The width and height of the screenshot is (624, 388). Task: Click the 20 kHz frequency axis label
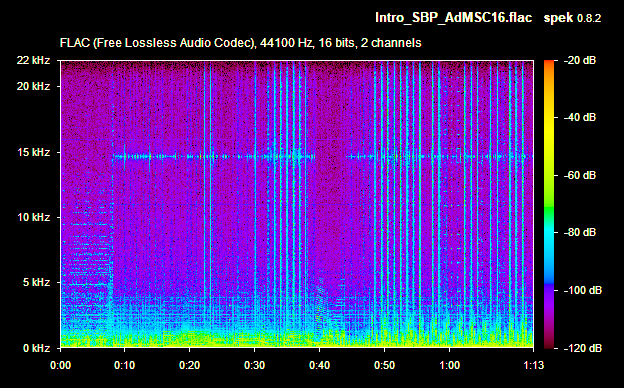coord(33,86)
